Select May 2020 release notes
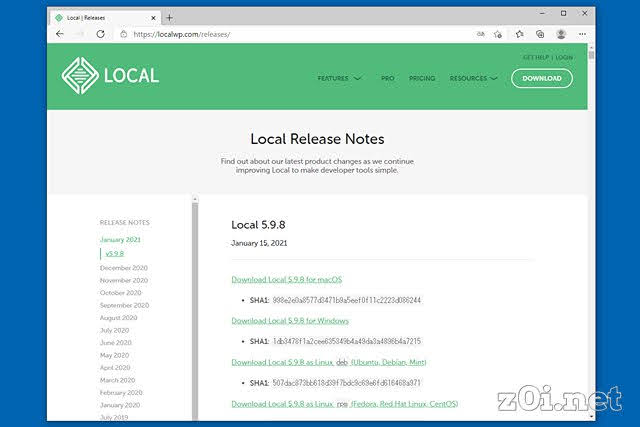This screenshot has height=427, width=640. click(114, 355)
